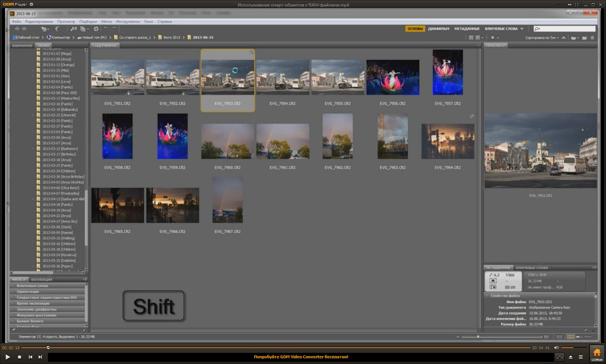This screenshot has width=606, height=364.
Task: Click the speaker volume mute icon
Action: 556,347
